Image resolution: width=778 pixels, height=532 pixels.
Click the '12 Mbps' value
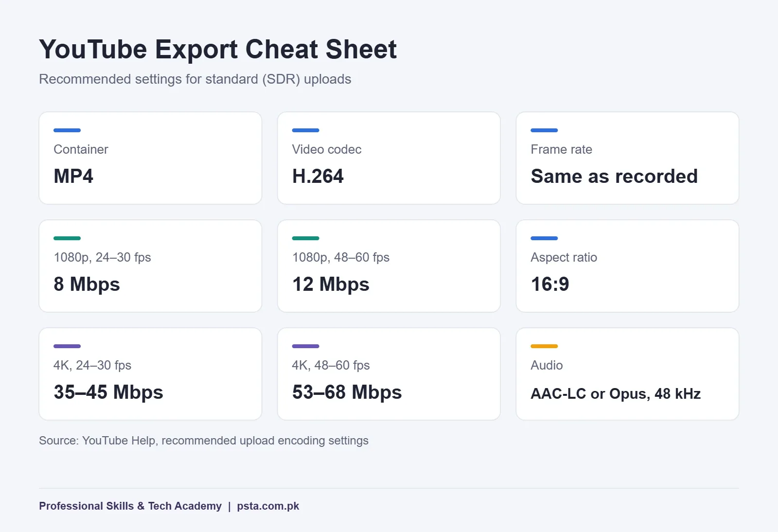(331, 284)
